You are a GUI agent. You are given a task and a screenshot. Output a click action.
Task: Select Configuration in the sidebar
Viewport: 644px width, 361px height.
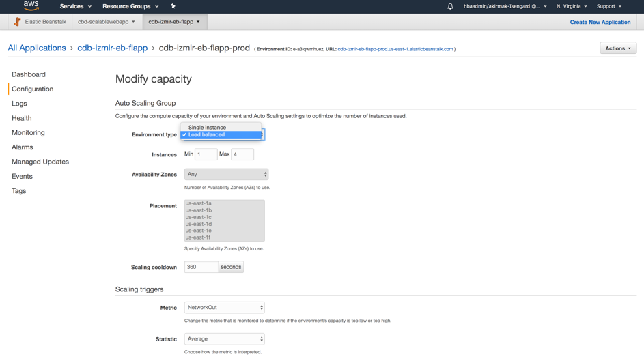coord(33,89)
